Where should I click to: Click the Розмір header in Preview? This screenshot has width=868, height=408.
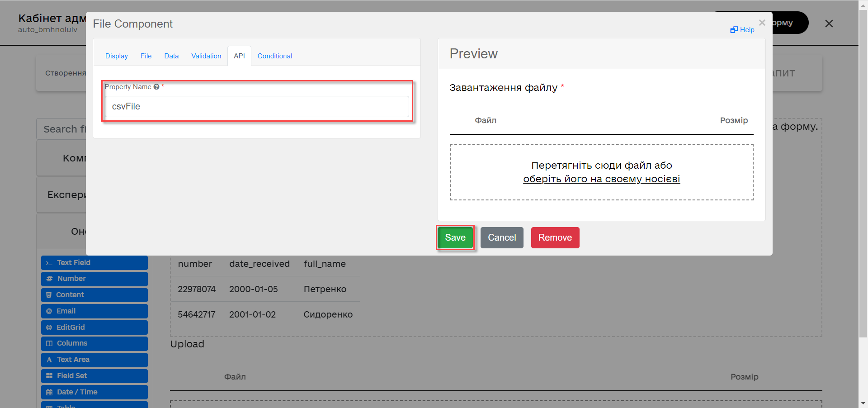(734, 120)
